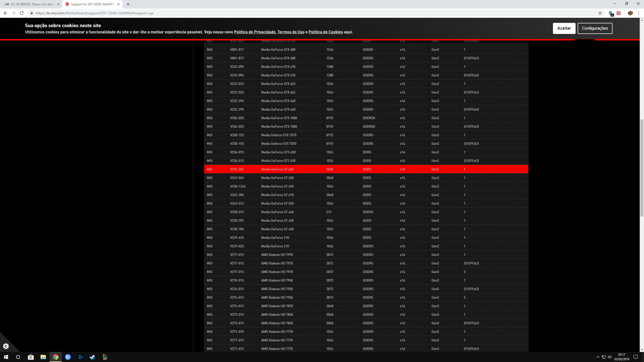
Task: Click model V263-30S cell
Action: (237, 195)
